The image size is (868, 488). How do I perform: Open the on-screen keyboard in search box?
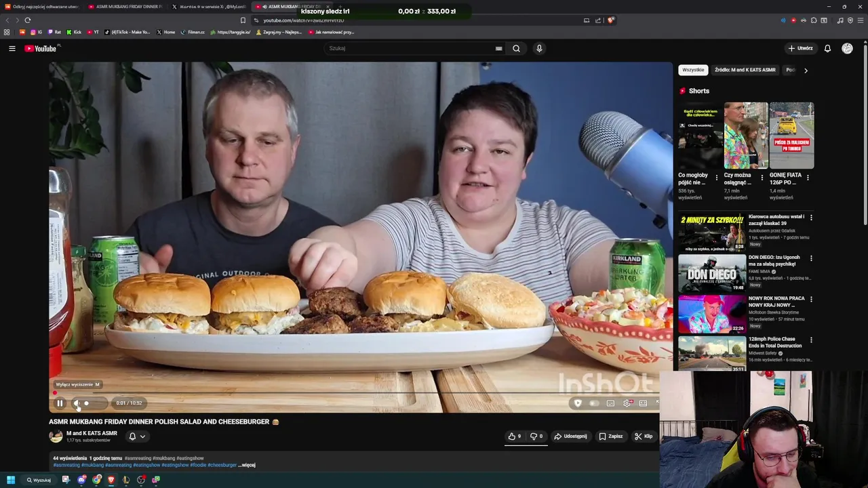point(498,48)
